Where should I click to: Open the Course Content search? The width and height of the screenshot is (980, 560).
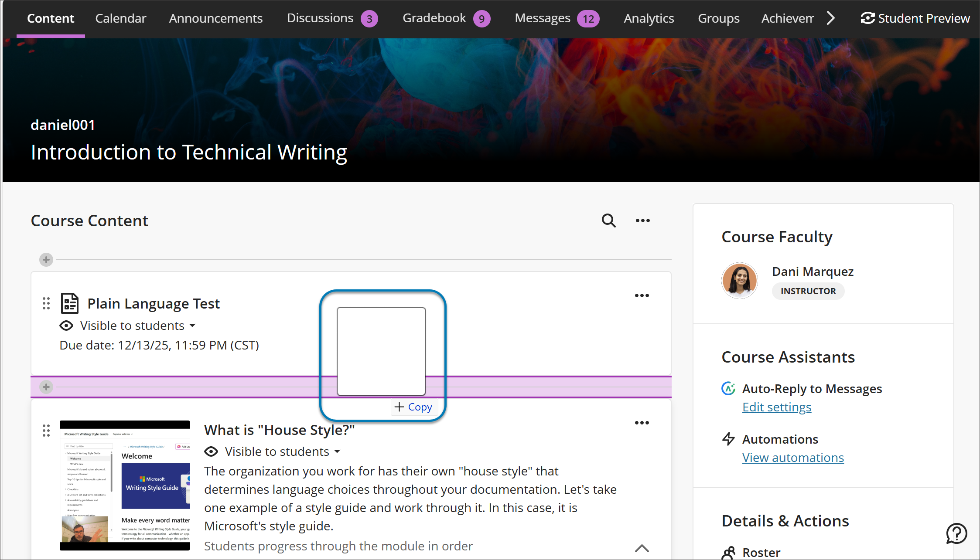(x=608, y=221)
